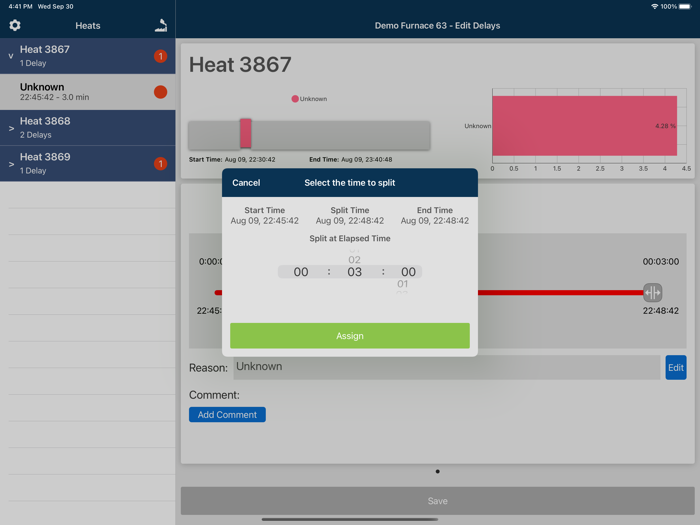Tap the Split Time value Aug 09, 22:48:42

(x=350, y=221)
